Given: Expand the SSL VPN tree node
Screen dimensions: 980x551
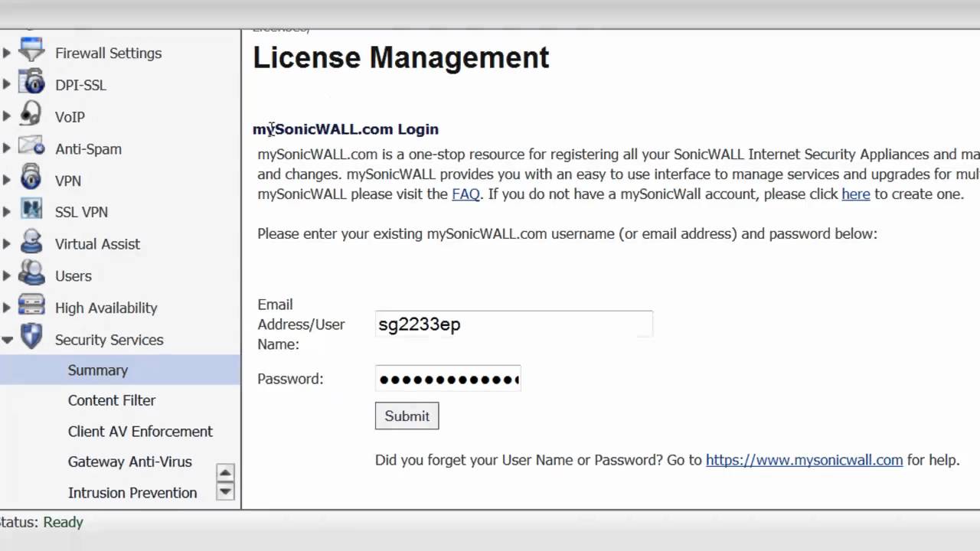Looking at the screenshot, I should click(x=7, y=212).
